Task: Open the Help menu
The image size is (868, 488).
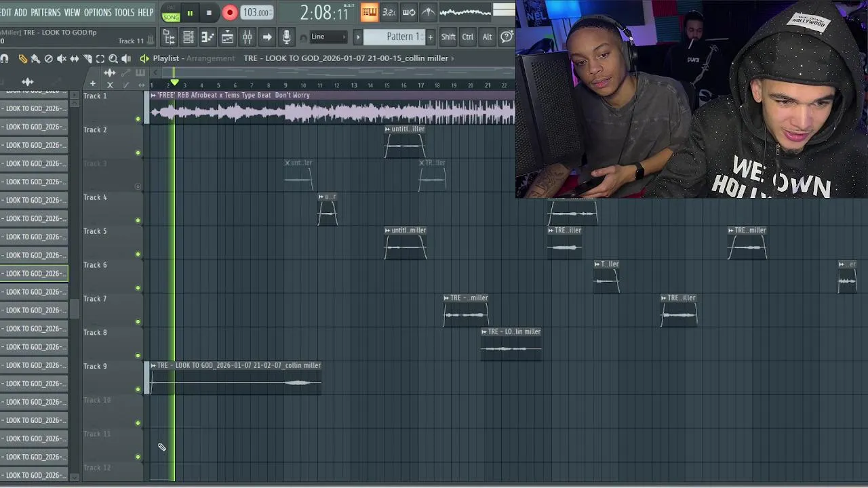Action: pyautogui.click(x=145, y=12)
